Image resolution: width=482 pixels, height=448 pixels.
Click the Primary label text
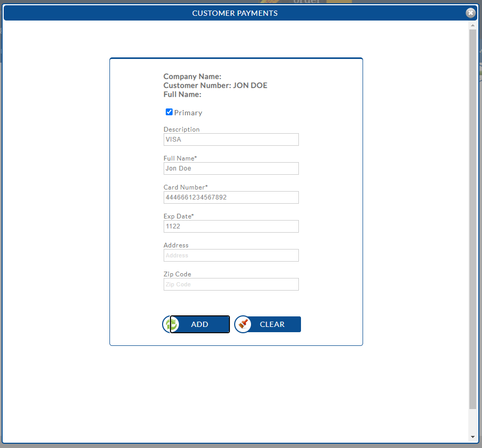[188, 113]
